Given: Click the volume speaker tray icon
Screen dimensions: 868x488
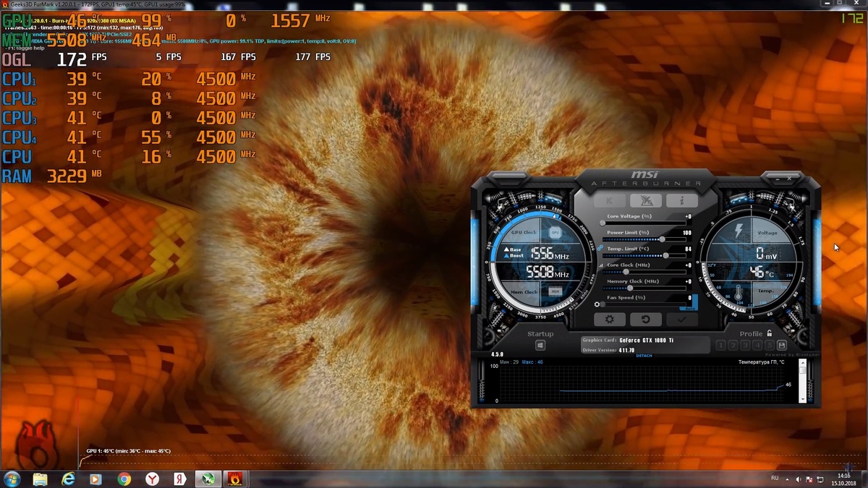Looking at the screenshot, I should pyautogui.click(x=798, y=479).
